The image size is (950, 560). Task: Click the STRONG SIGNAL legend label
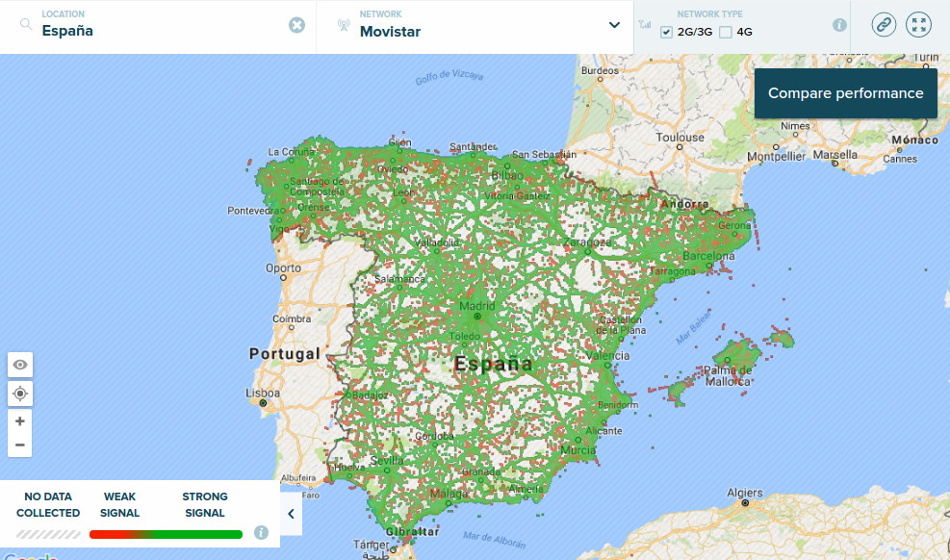205,504
